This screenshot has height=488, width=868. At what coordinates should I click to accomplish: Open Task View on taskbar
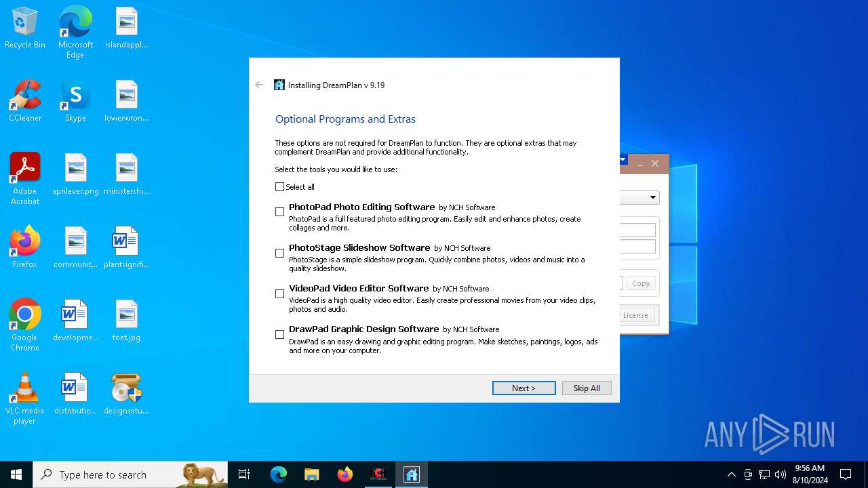(x=244, y=474)
